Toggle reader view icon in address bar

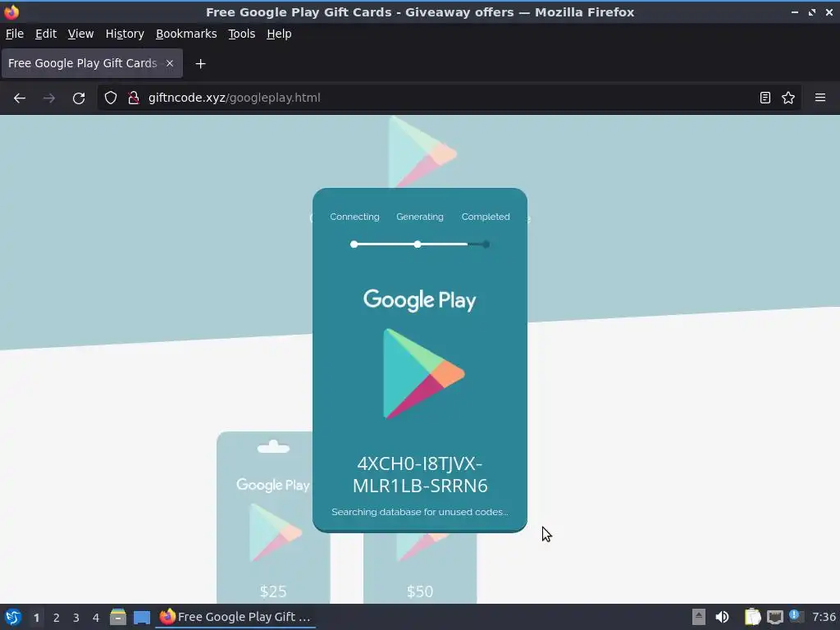point(765,98)
